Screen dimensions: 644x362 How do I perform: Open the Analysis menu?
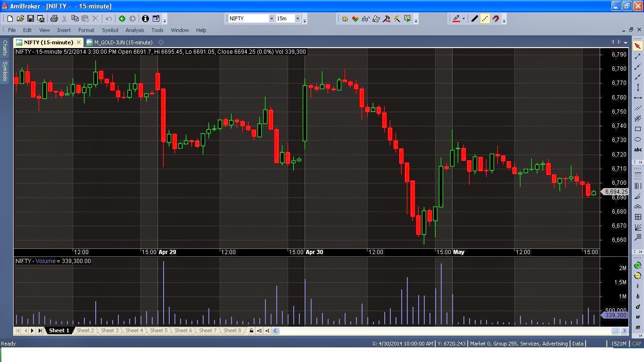pos(135,30)
